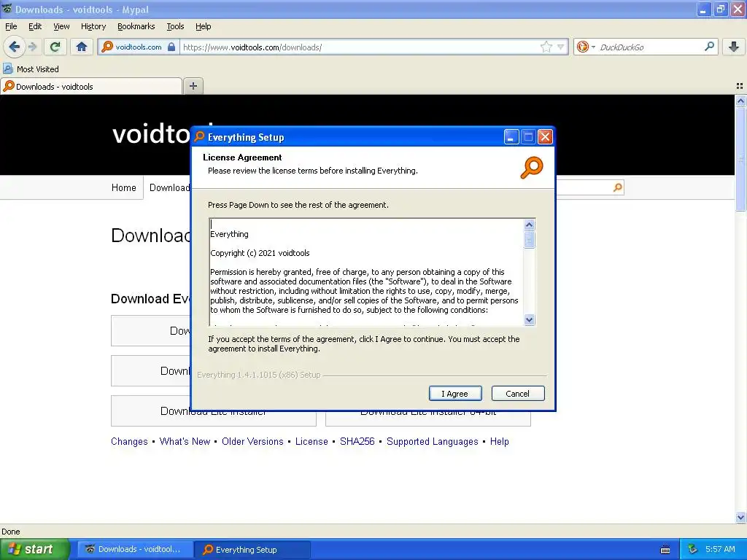This screenshot has width=747, height=560.
Task: Go back with the browser back arrow
Action: [14, 47]
